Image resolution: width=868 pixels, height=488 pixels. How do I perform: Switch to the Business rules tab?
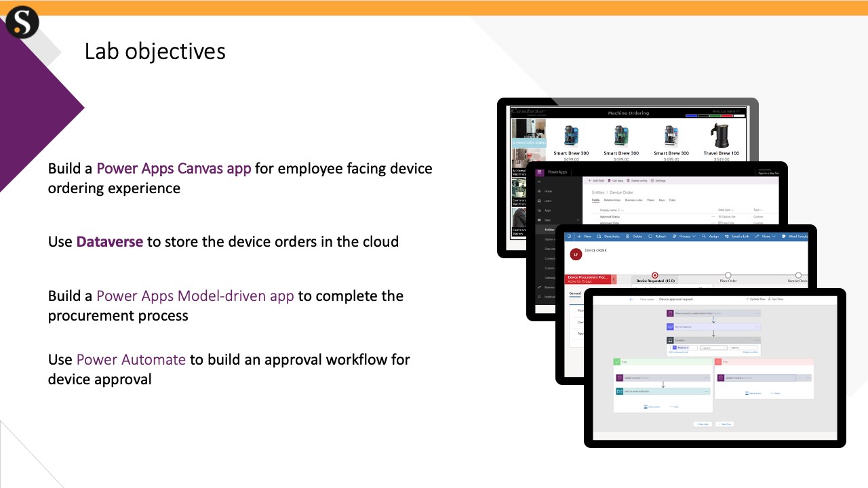tap(634, 200)
